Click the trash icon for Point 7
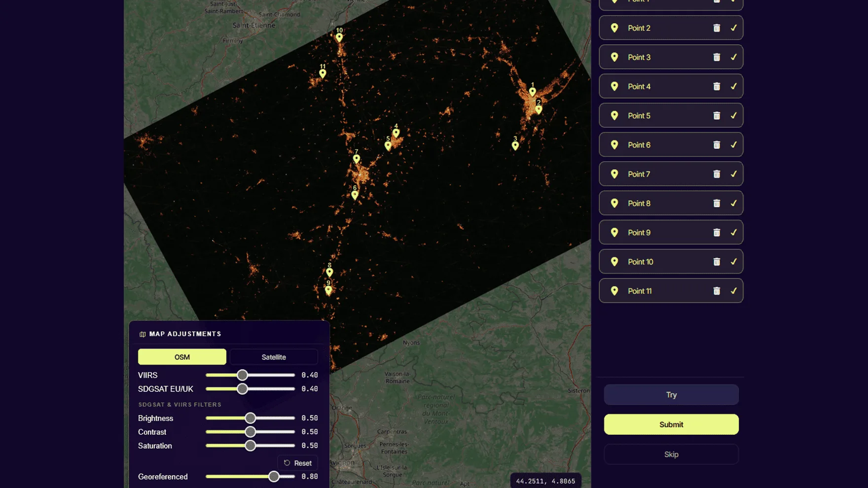868x488 pixels. point(717,174)
